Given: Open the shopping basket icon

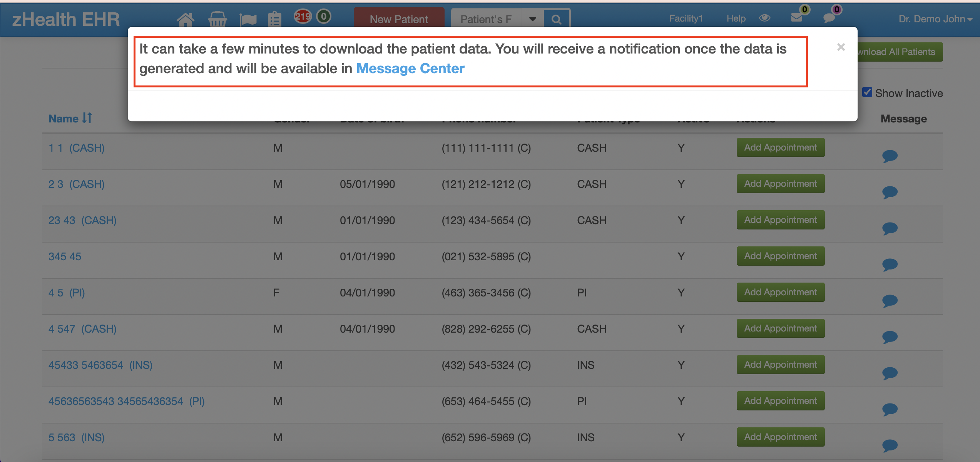Looking at the screenshot, I should [x=217, y=19].
